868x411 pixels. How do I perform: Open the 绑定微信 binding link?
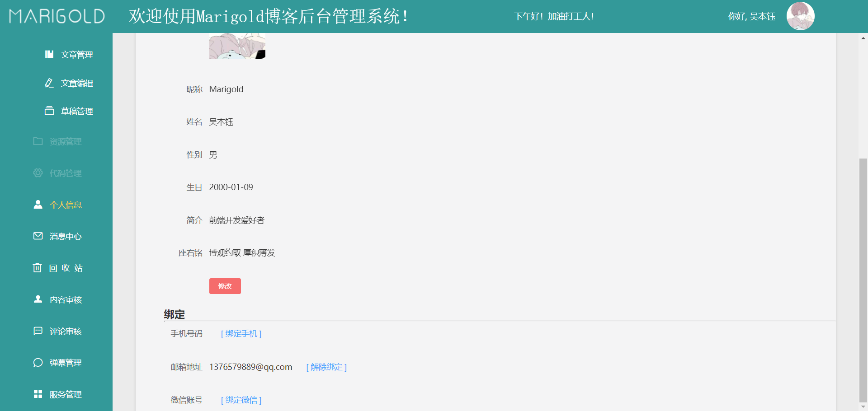coord(241,400)
